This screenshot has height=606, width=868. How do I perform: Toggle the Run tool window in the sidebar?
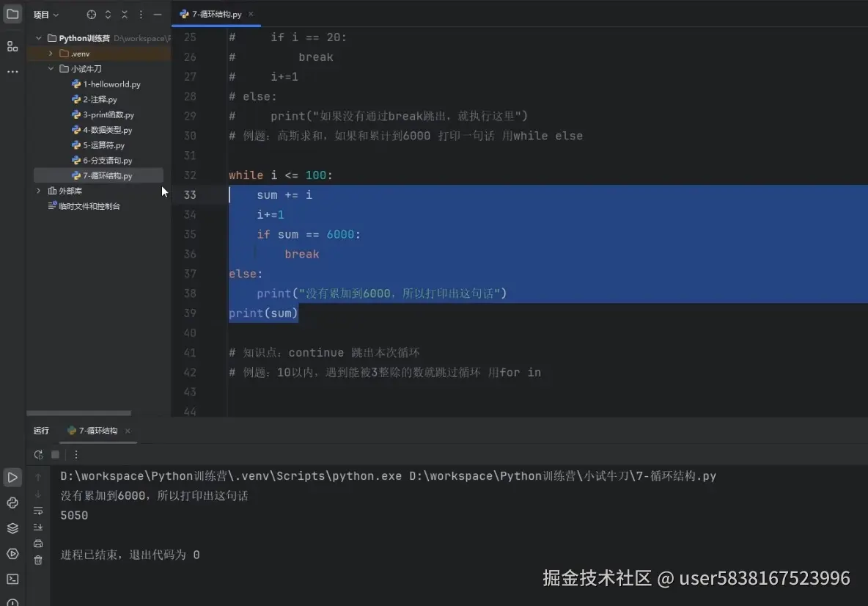click(12, 477)
